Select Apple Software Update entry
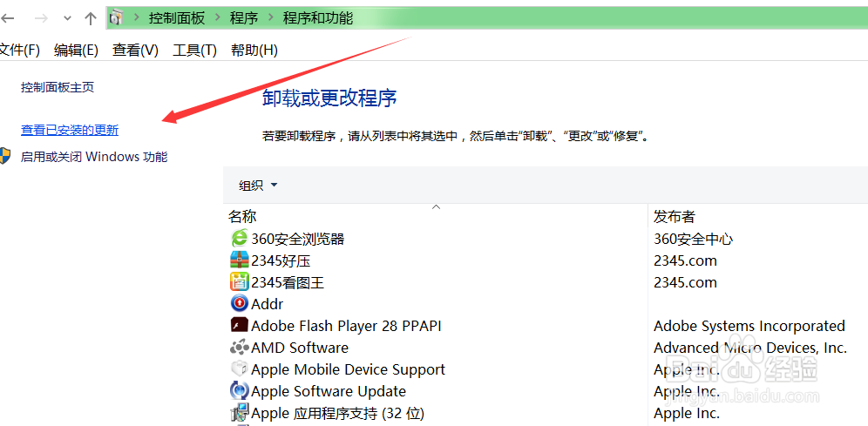Image resolution: width=868 pixels, height=426 pixels. pyautogui.click(x=329, y=392)
